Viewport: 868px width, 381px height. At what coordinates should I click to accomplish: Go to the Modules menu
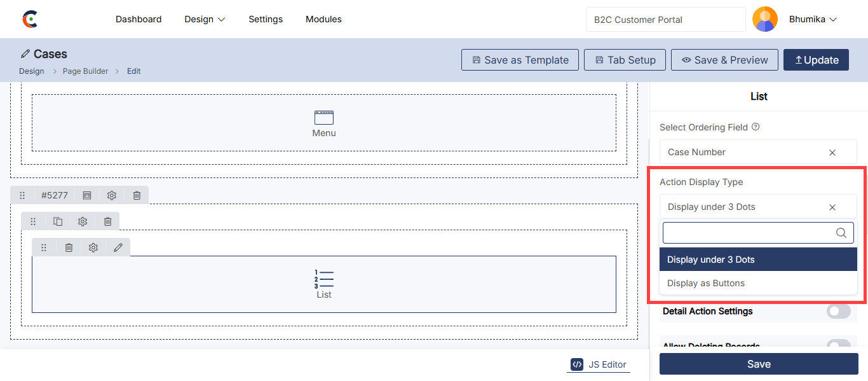click(x=323, y=19)
